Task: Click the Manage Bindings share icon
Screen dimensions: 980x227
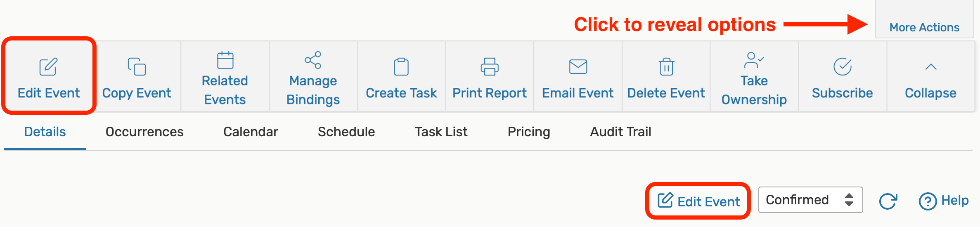Action: click(x=313, y=60)
